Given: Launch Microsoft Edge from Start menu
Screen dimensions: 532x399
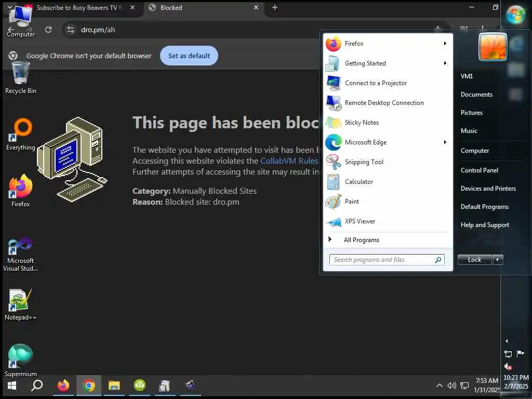Looking at the screenshot, I should tap(388, 142).
